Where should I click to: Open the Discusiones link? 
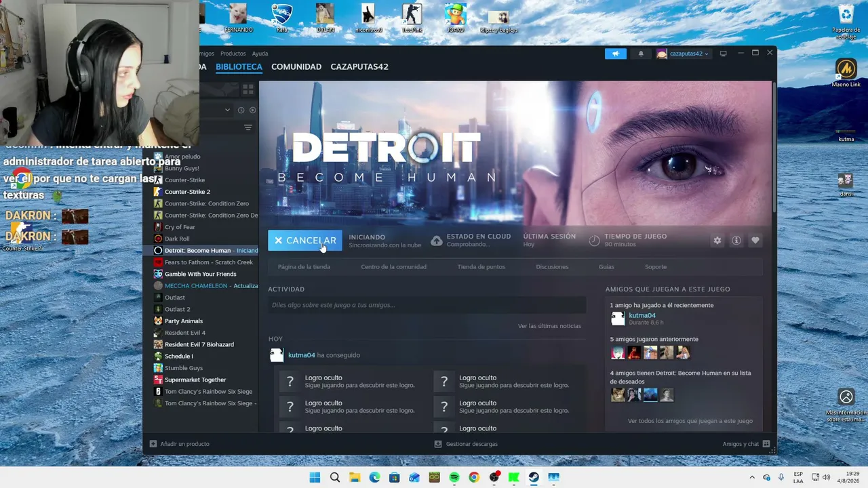click(552, 267)
